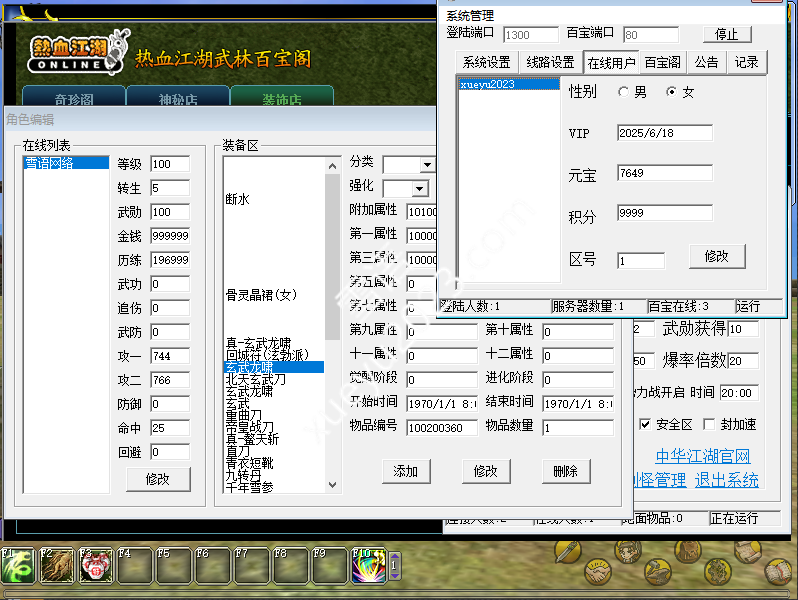The image size is (798, 600).
Task: Open the 百宝阁 tab
Action: pyautogui.click(x=662, y=62)
